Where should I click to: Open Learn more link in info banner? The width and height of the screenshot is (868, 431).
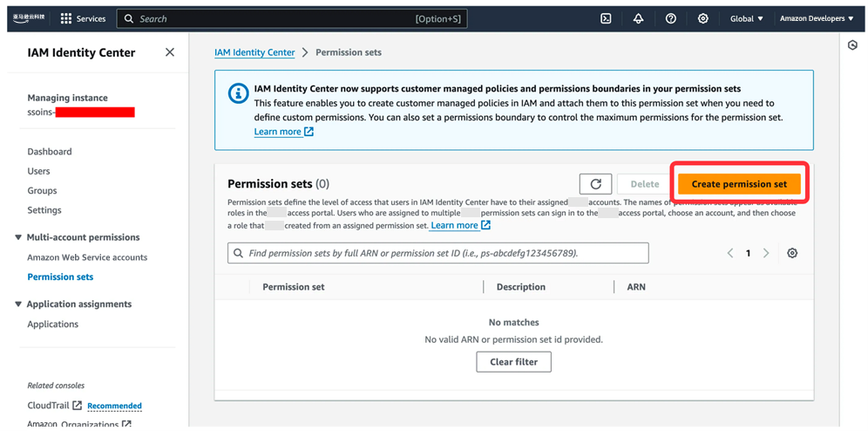point(284,132)
